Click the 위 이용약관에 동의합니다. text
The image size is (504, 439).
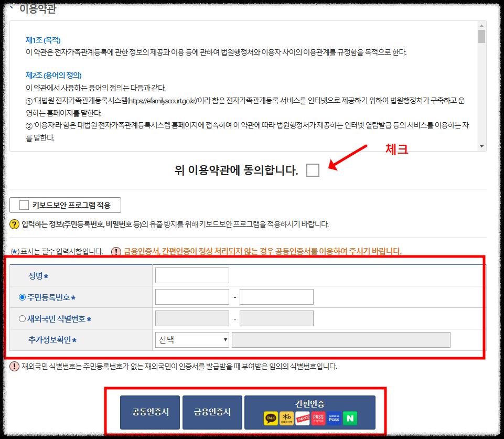click(x=236, y=170)
